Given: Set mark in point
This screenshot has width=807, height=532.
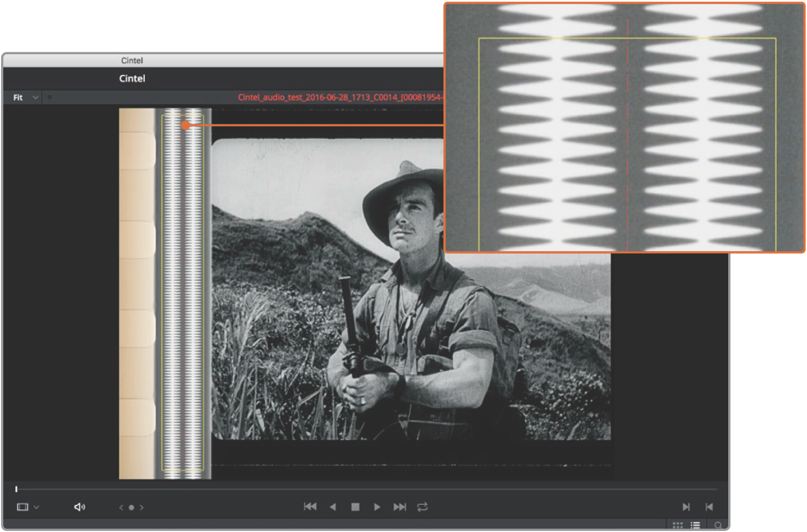Looking at the screenshot, I should pos(686,507).
